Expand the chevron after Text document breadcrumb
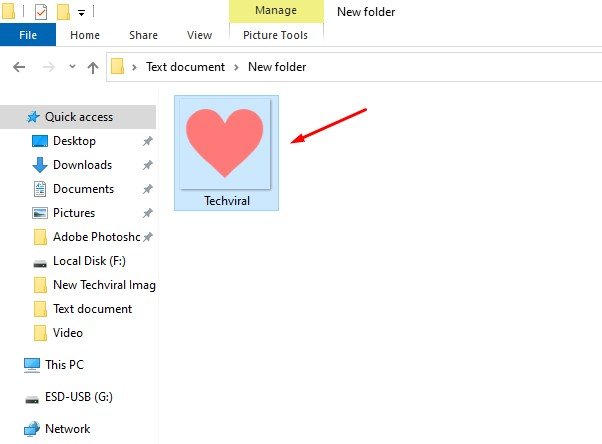Screen dimensions: 602x444 (x=237, y=67)
